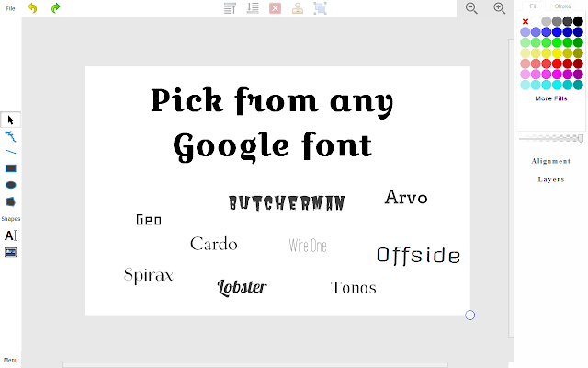Switch to the Fill tab
588x368 pixels.
tap(534, 6)
